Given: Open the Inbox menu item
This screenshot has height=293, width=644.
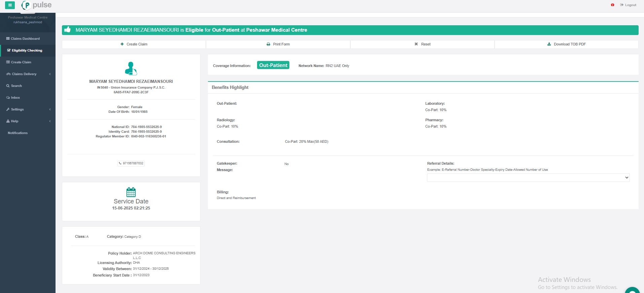Looking at the screenshot, I should coord(15,98).
